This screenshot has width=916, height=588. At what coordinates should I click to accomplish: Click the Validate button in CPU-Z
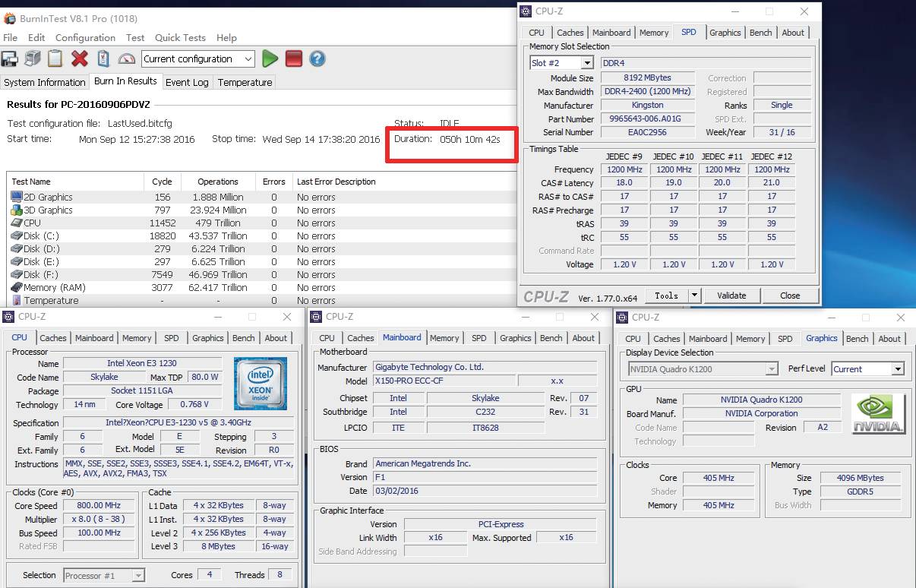click(731, 296)
